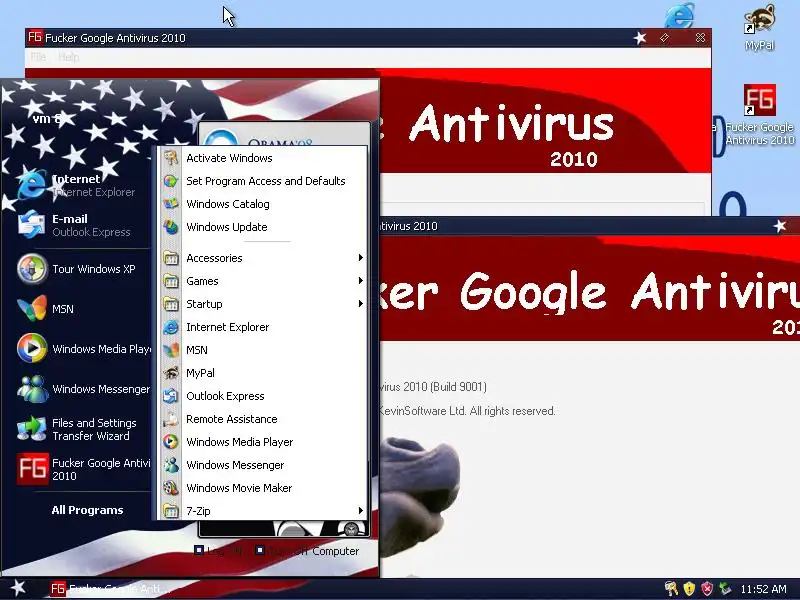Open Windows Update entry
Viewport: 800px width, 600px height.
[263, 227]
